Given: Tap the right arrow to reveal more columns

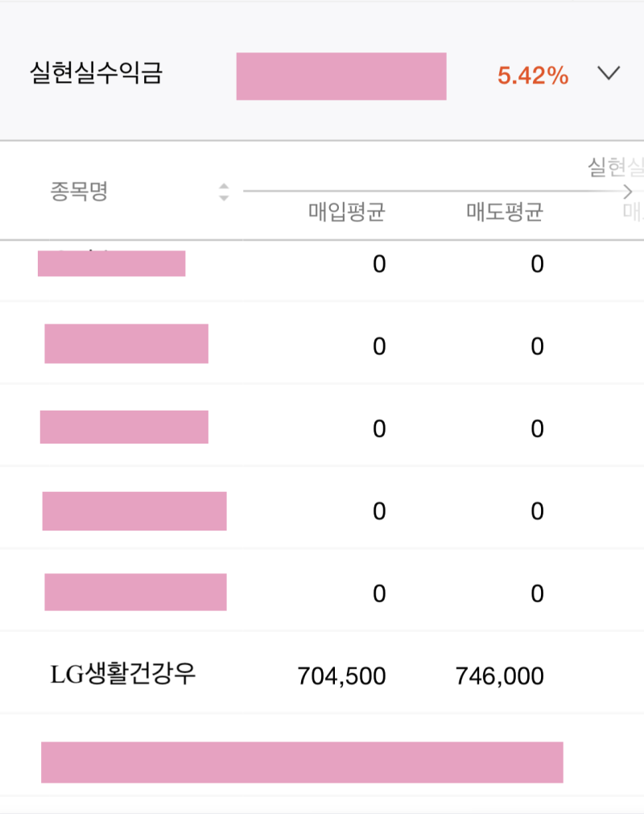Looking at the screenshot, I should pos(627,192).
